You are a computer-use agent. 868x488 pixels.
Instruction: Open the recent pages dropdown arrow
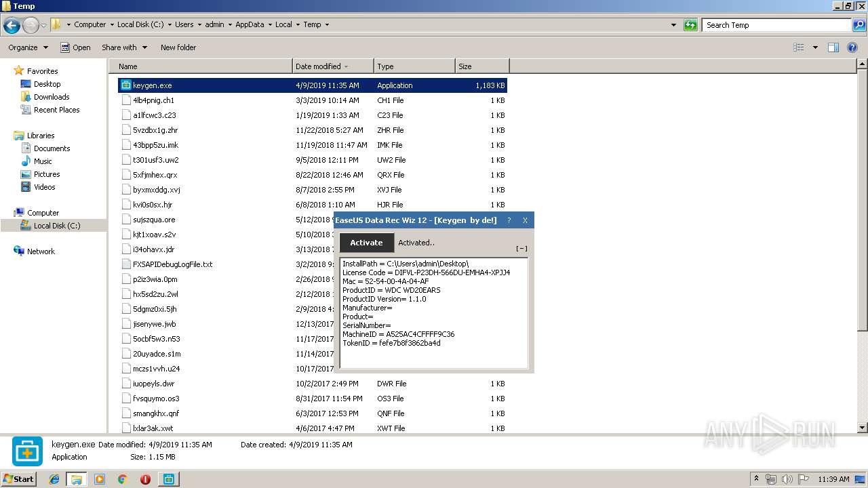point(44,26)
